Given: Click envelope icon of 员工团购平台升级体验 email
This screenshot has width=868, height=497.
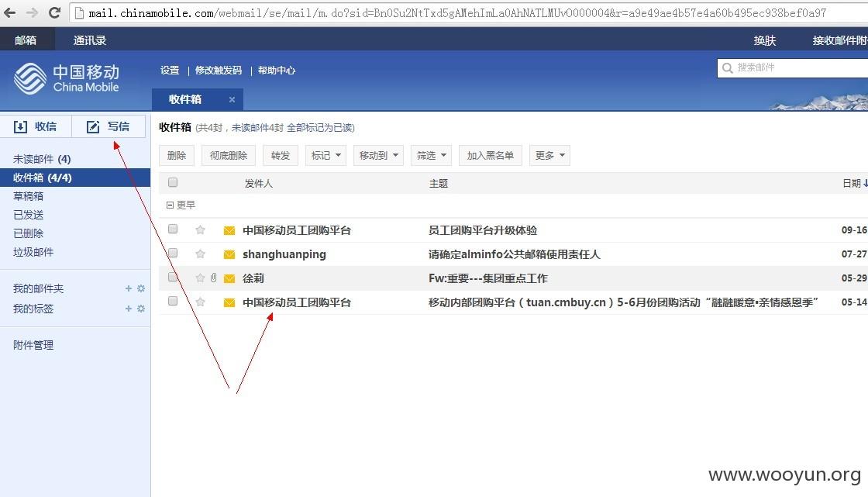Looking at the screenshot, I should point(229,230).
